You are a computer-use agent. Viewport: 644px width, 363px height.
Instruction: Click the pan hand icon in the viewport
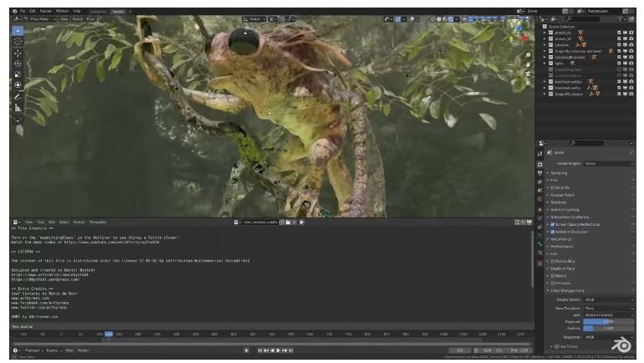[x=528, y=64]
